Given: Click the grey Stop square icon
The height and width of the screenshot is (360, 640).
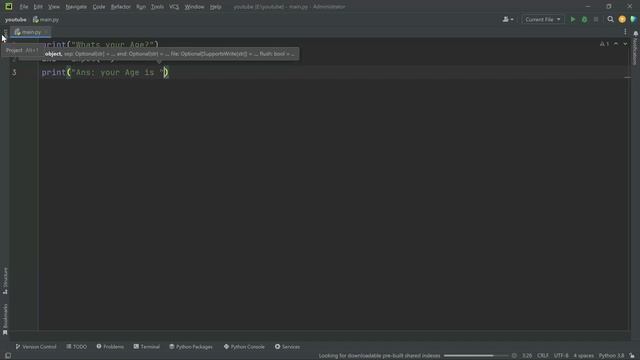Looking at the screenshot, I should [596, 19].
